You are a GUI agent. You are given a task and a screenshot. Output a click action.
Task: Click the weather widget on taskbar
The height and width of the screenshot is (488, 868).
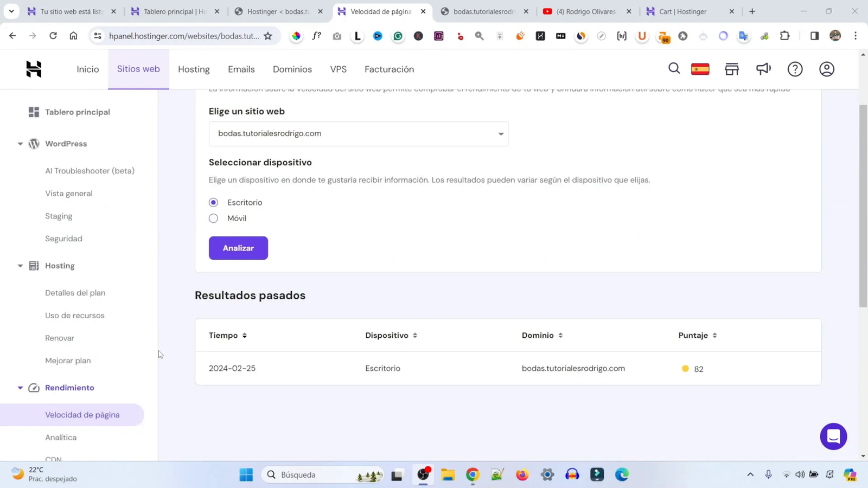click(x=44, y=474)
